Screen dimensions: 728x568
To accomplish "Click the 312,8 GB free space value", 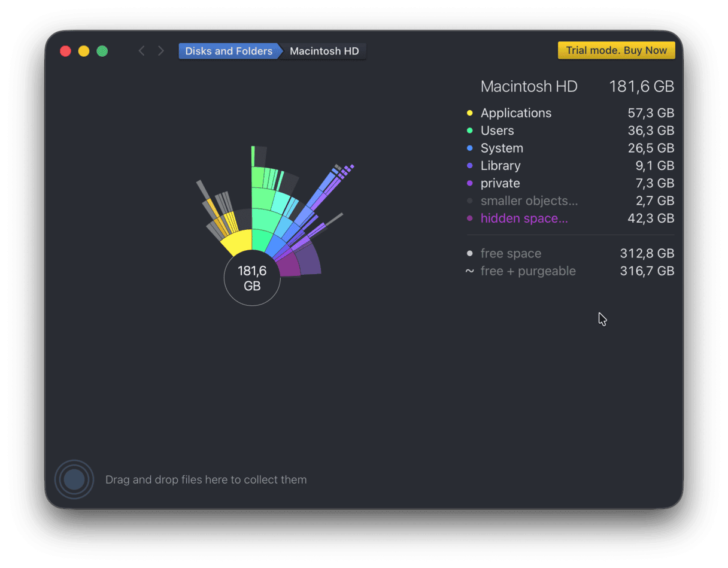I will point(647,253).
